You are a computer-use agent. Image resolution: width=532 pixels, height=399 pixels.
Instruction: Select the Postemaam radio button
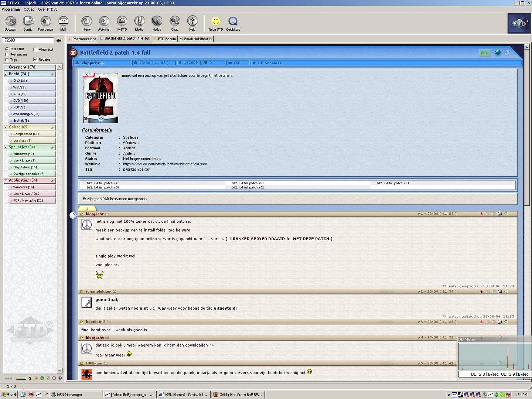pos(7,54)
